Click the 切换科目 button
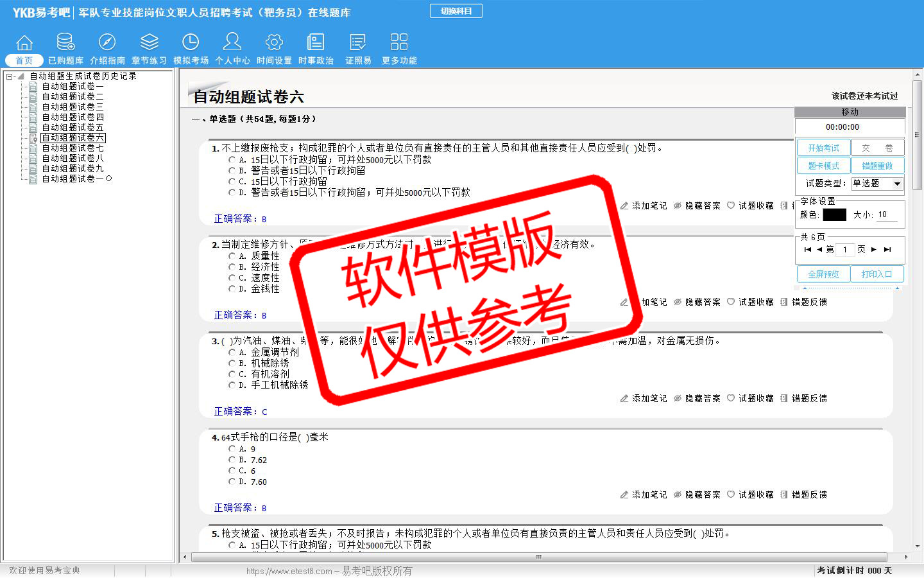This screenshot has width=924, height=578. click(456, 11)
